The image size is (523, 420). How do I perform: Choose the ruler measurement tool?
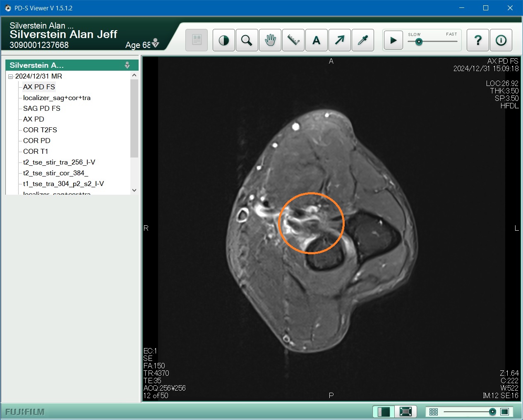click(293, 40)
